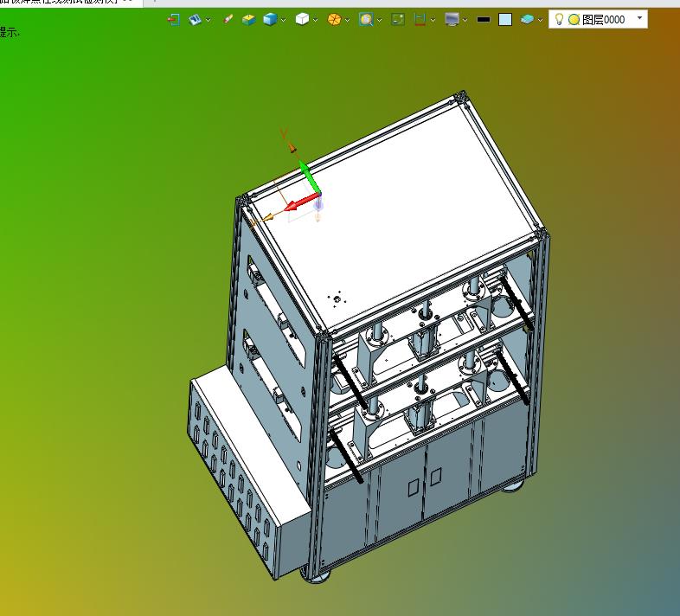Expand the white cube view dropdown

tap(315, 20)
